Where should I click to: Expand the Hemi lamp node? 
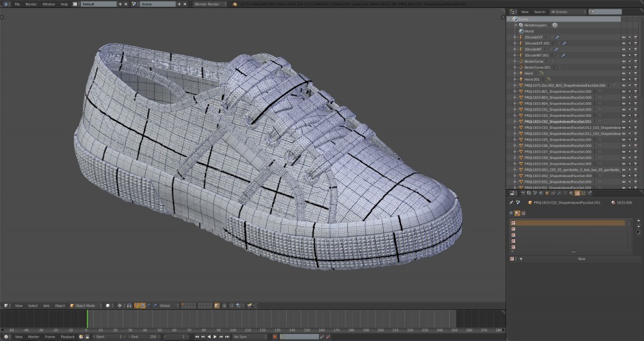(514, 73)
